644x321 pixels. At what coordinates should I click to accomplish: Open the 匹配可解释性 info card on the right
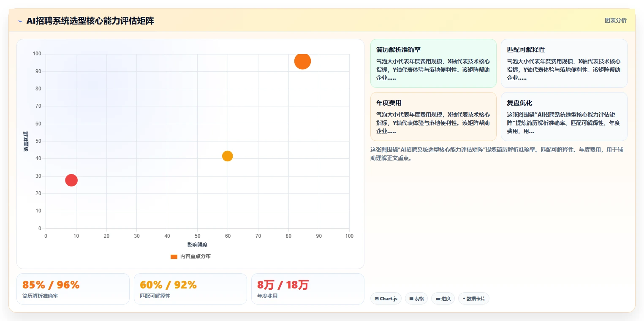click(564, 63)
